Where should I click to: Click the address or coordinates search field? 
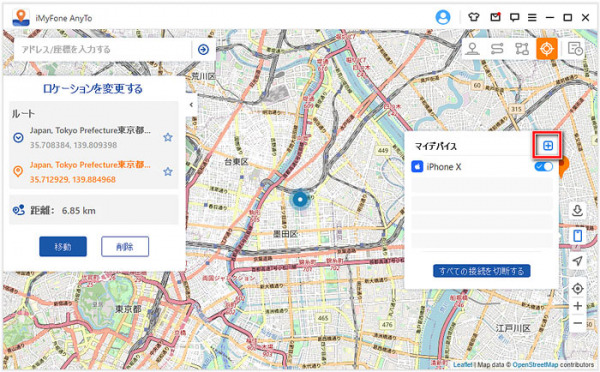[x=103, y=49]
